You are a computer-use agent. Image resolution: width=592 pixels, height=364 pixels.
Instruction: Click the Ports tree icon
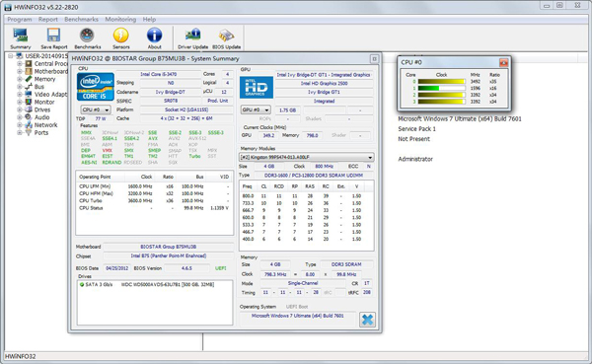pyautogui.click(x=29, y=132)
